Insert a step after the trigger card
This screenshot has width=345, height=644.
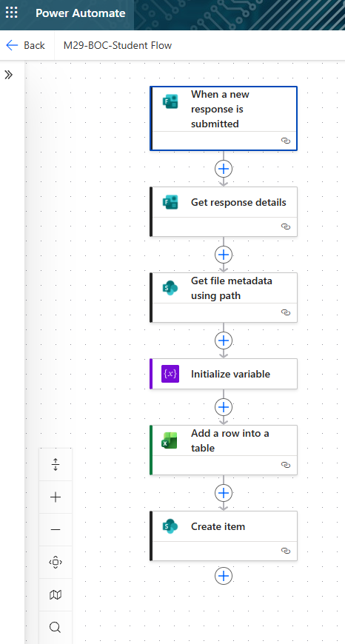(224, 169)
